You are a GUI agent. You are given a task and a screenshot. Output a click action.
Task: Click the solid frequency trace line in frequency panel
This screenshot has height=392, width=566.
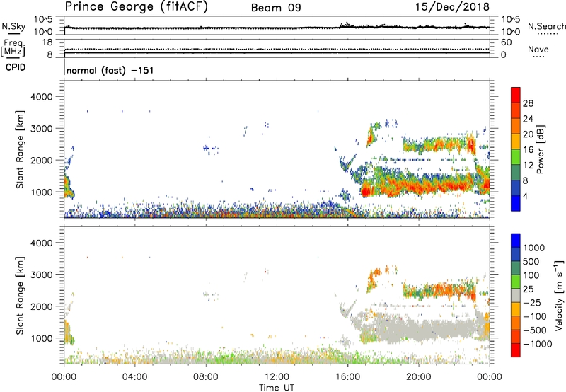(x=277, y=53)
